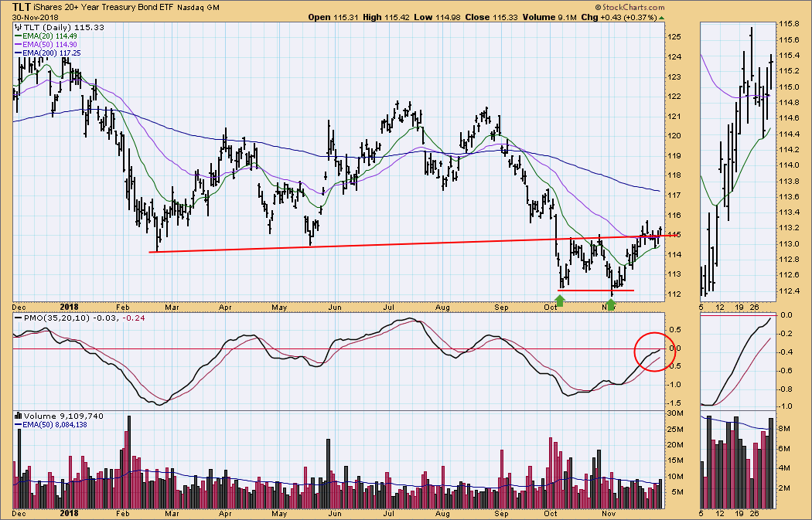
Task: Click the 'Apr' month label under the price panel
Action: tap(225, 308)
